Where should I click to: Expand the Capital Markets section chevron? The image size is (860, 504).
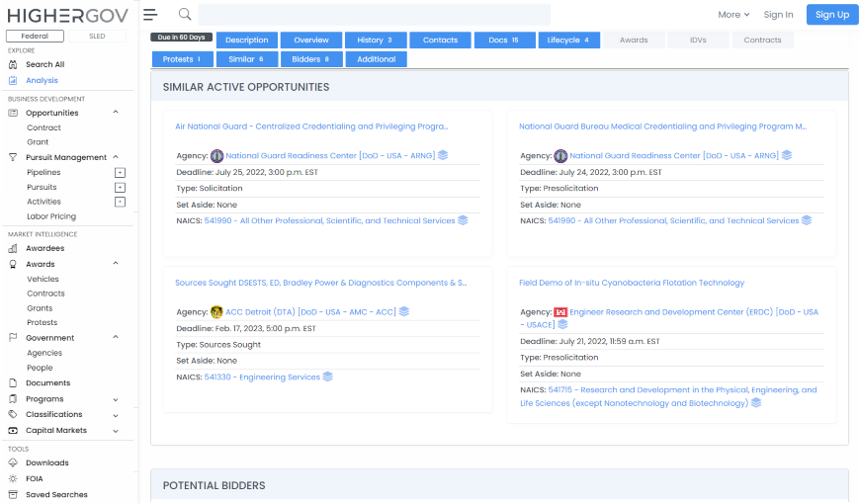coord(116,431)
